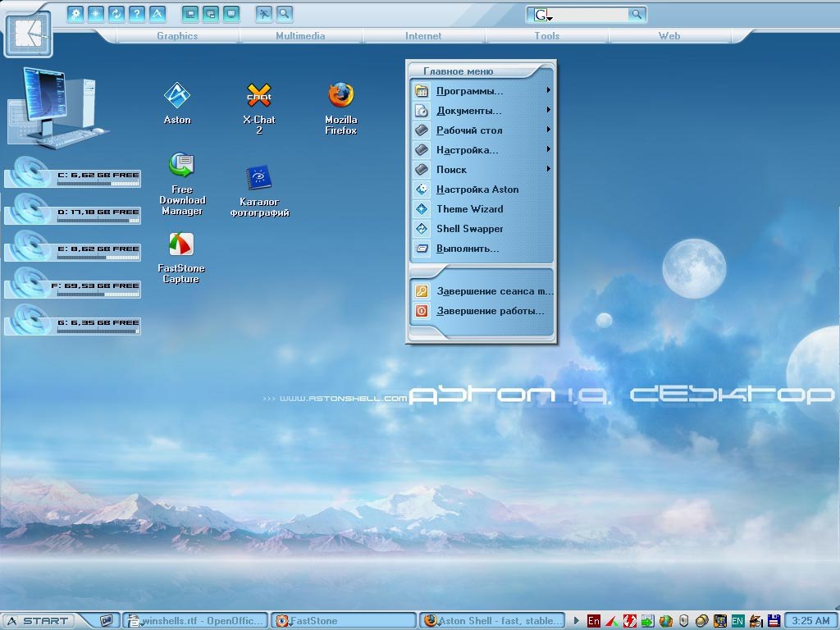840x630 pixels.
Task: Open the Multimedia tab on the top panel
Action: click(300, 36)
